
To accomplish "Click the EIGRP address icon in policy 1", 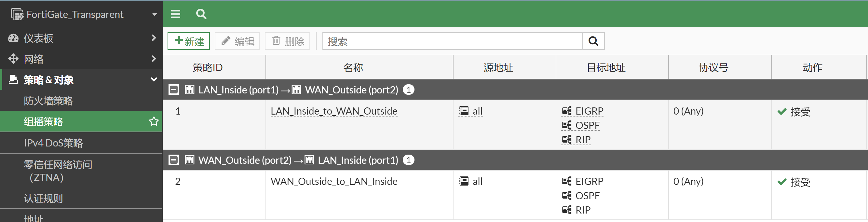I will coord(566,111).
